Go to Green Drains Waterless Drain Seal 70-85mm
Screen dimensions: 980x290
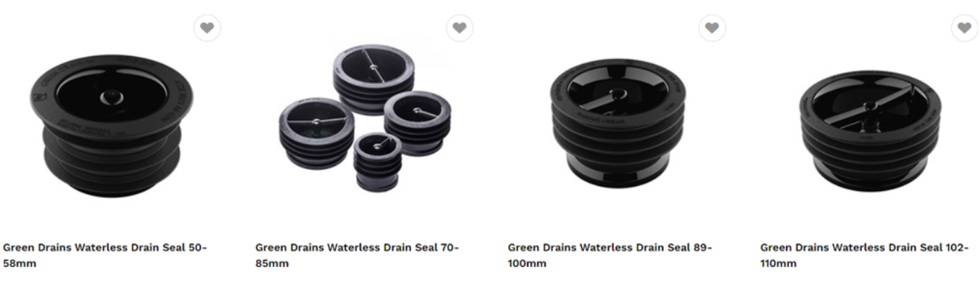coord(357,256)
